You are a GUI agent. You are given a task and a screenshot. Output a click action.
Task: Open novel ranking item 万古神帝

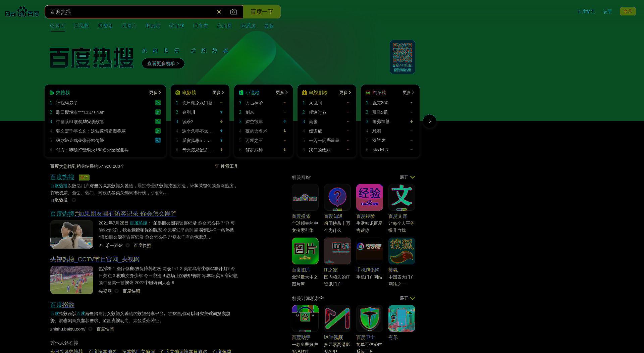coord(254,103)
